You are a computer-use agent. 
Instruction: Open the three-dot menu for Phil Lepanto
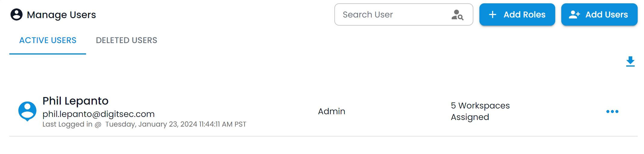click(612, 112)
